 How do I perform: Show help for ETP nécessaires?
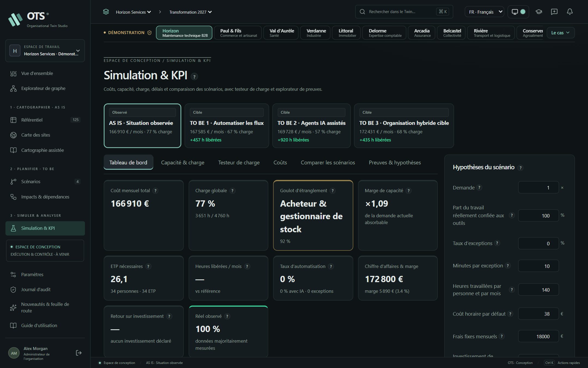pos(148,267)
